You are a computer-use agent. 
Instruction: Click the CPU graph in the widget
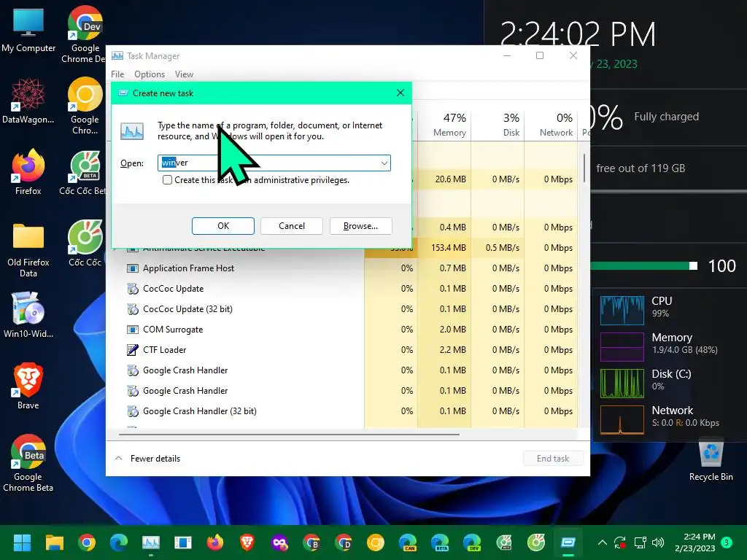[x=622, y=311]
